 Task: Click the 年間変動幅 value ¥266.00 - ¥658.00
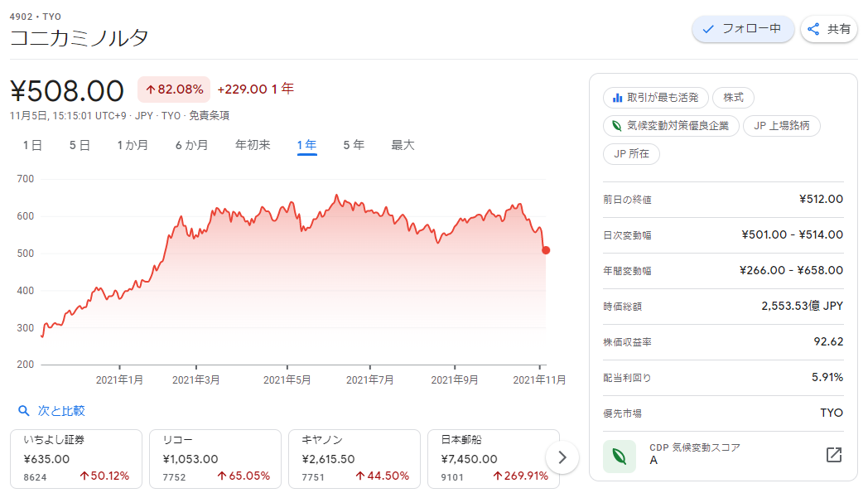[791, 270]
